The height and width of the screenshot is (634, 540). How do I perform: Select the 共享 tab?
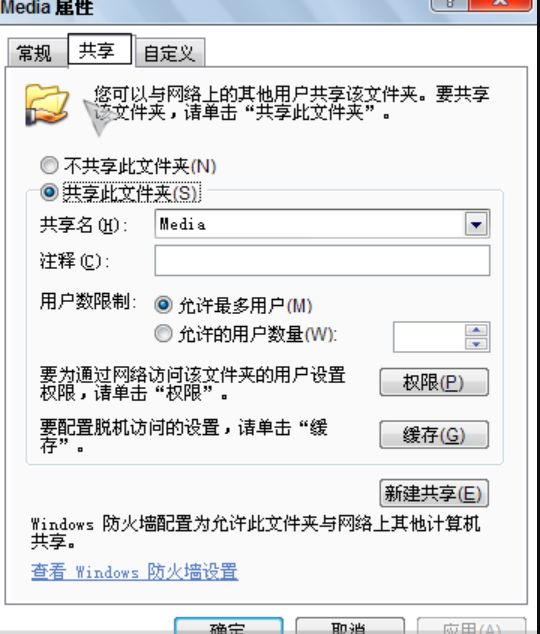[x=99, y=50]
